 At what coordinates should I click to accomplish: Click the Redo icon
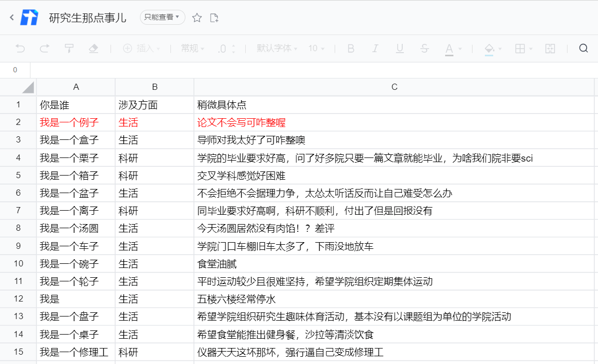[44, 49]
